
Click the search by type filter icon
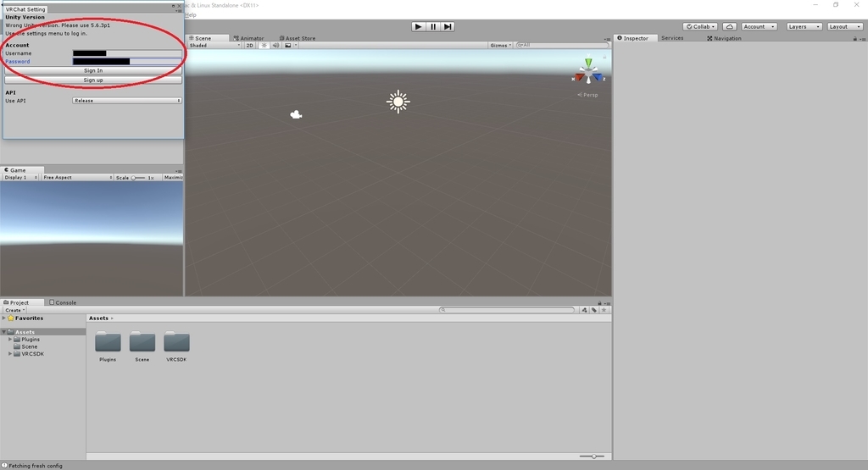tap(584, 310)
